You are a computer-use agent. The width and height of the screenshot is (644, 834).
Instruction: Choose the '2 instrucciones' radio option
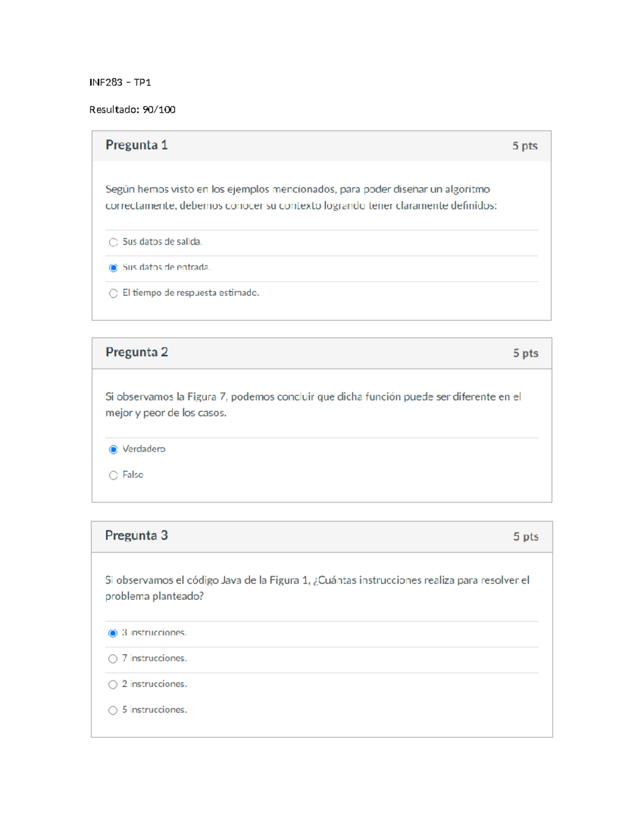coord(113,685)
